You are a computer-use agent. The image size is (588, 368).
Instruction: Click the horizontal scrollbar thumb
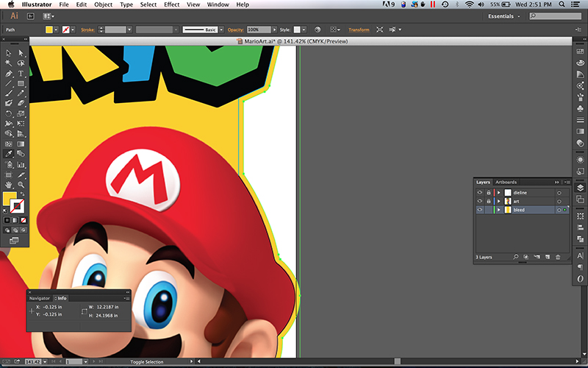coord(397,361)
